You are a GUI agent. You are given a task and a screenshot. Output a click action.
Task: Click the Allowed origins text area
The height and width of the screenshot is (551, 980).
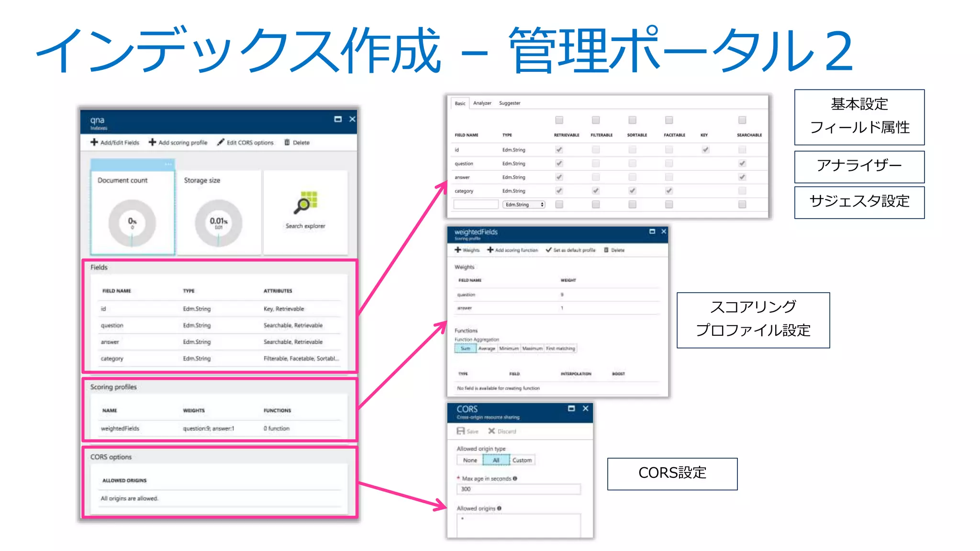point(519,526)
